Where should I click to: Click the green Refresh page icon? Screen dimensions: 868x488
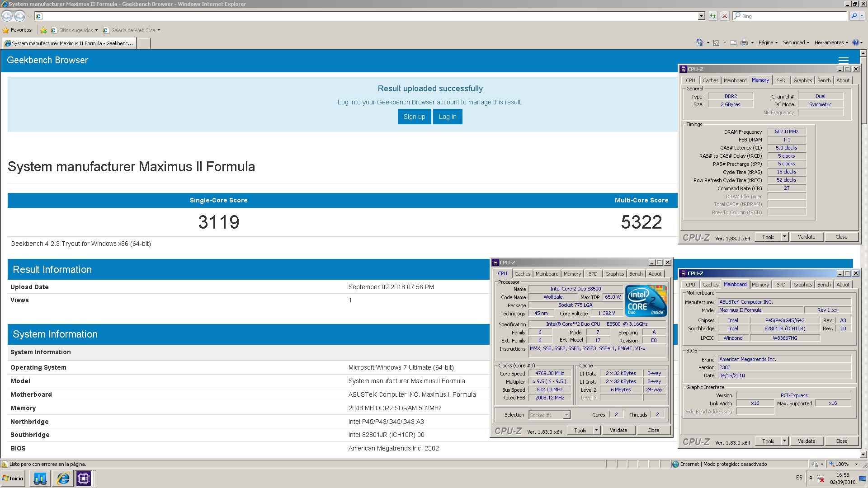(x=713, y=16)
